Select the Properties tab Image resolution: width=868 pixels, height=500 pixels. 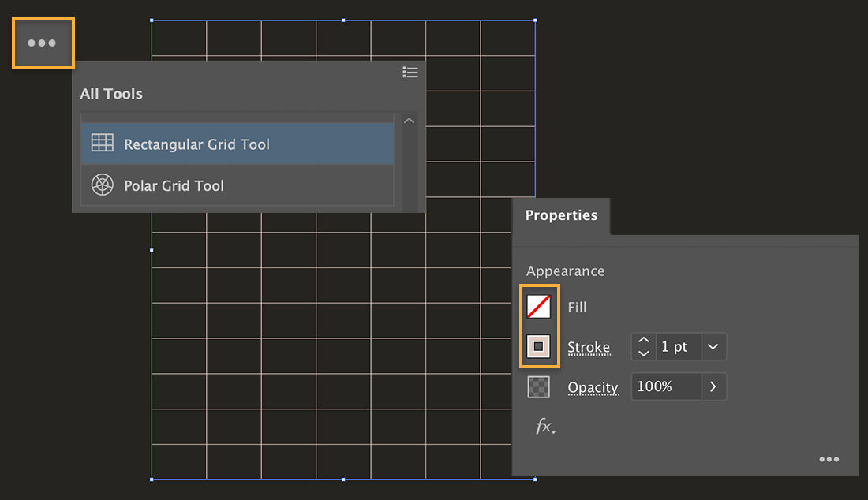tap(561, 215)
